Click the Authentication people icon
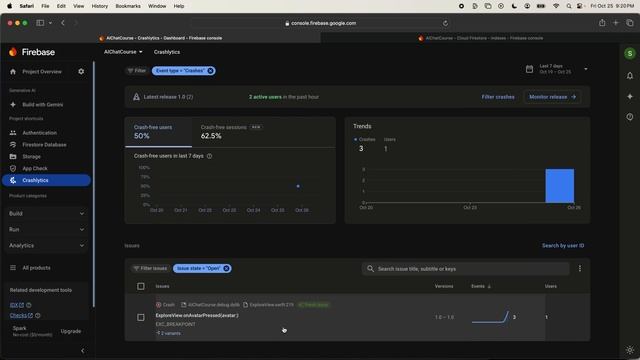The height and width of the screenshot is (360, 640). [x=13, y=133]
